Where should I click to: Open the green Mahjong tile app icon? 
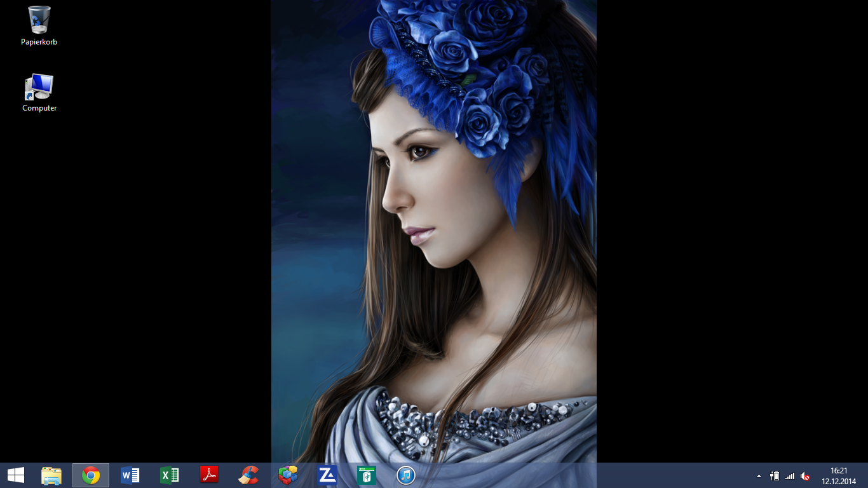coord(367,475)
